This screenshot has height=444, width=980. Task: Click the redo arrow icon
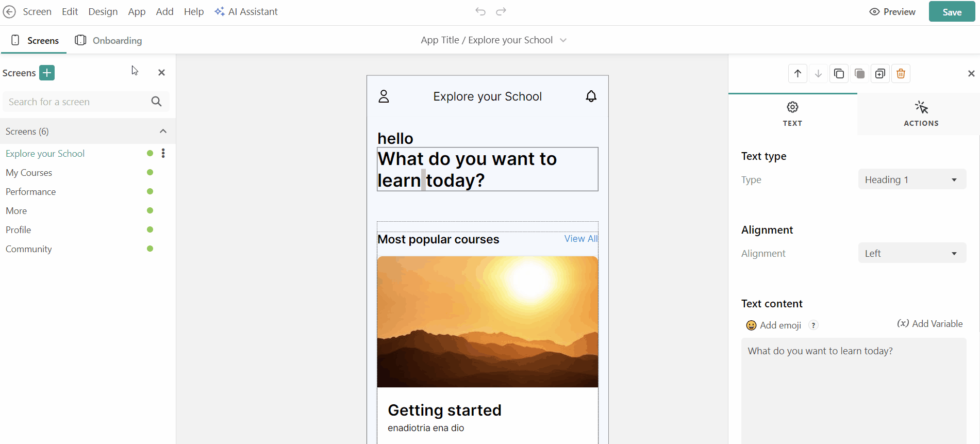coord(501,11)
